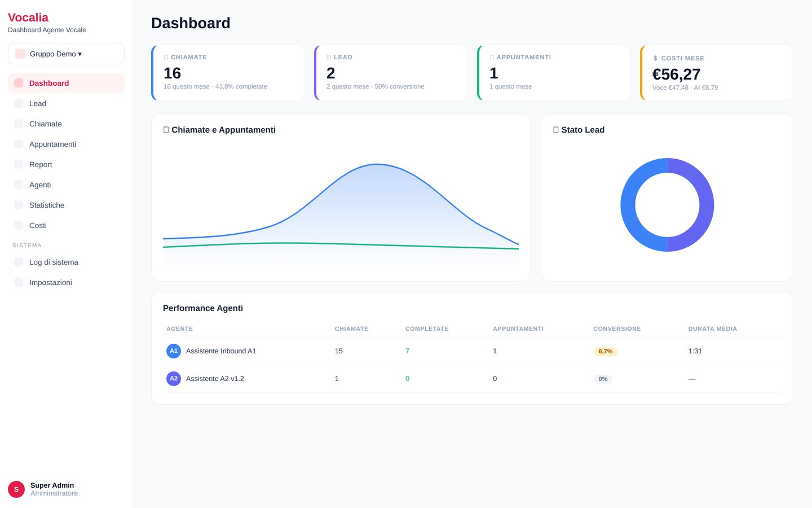This screenshot has width=812, height=508.
Task: Click the icon beside Report
Action: tap(19, 164)
